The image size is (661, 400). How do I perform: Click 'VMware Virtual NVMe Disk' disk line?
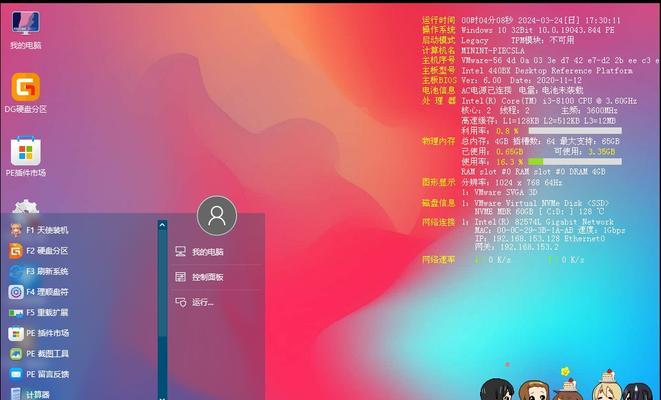[542, 203]
